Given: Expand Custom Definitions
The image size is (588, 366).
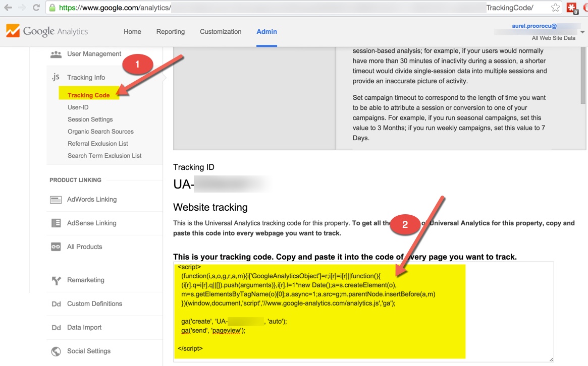Looking at the screenshot, I should [x=94, y=303].
